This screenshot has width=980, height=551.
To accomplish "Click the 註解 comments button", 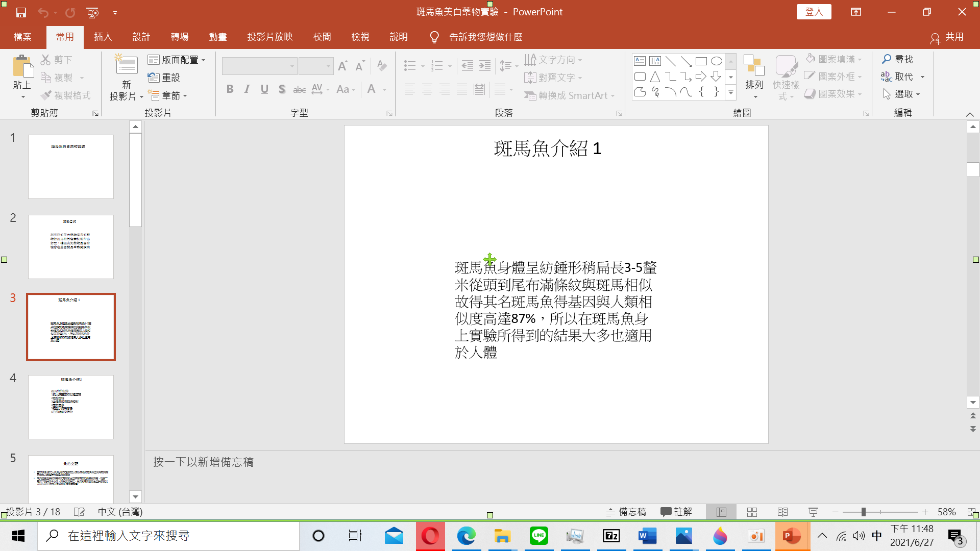I will click(x=676, y=512).
